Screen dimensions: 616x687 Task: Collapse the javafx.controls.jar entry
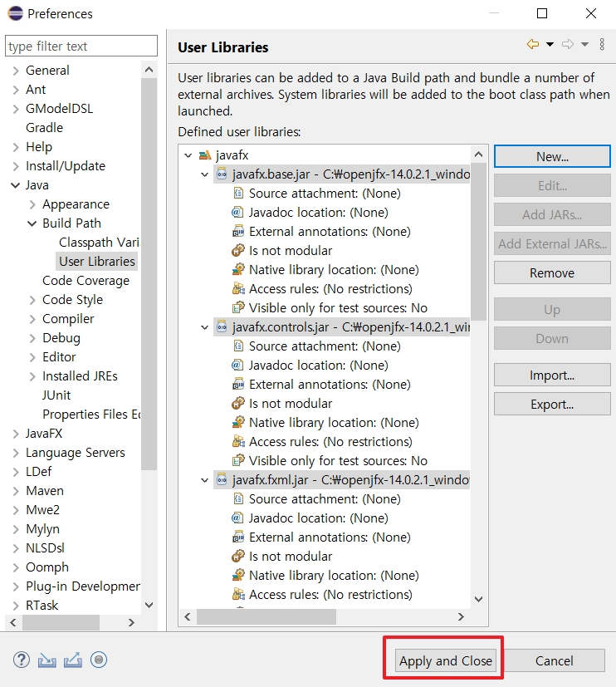(x=204, y=327)
